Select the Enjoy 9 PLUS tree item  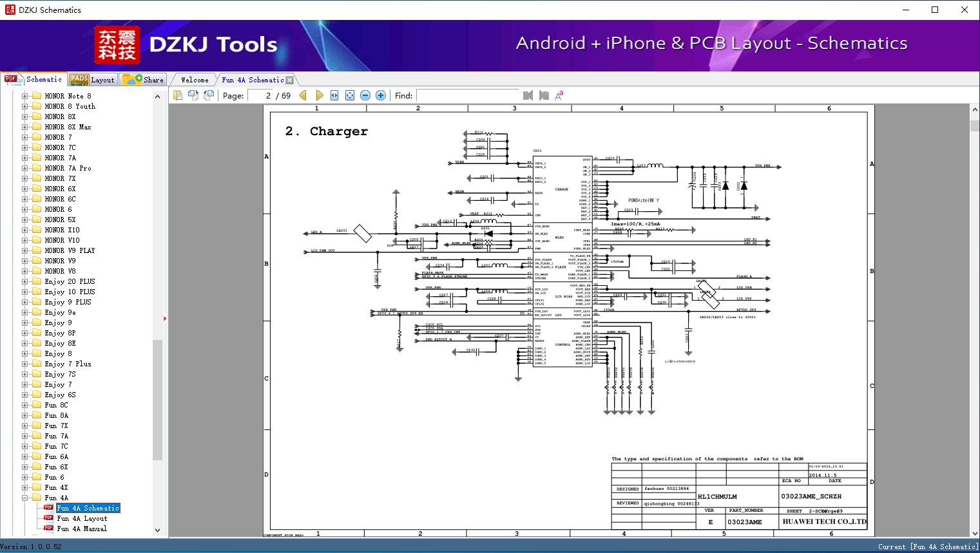(68, 302)
